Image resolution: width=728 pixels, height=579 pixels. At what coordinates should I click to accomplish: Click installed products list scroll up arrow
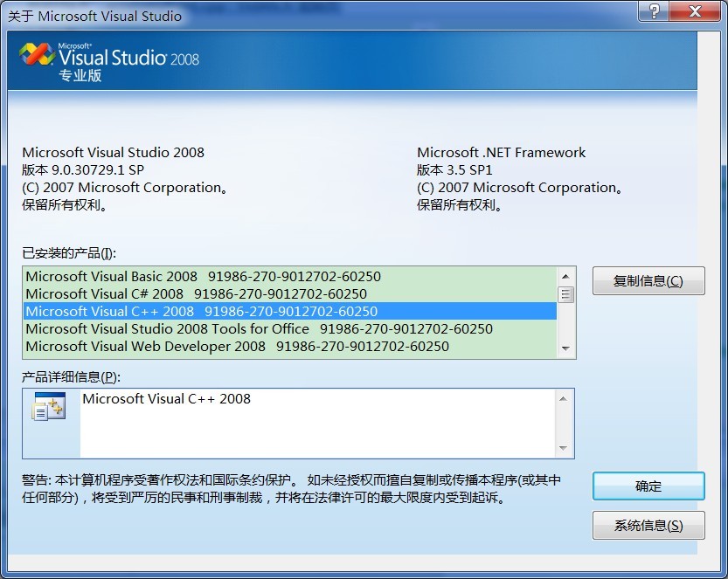(565, 277)
